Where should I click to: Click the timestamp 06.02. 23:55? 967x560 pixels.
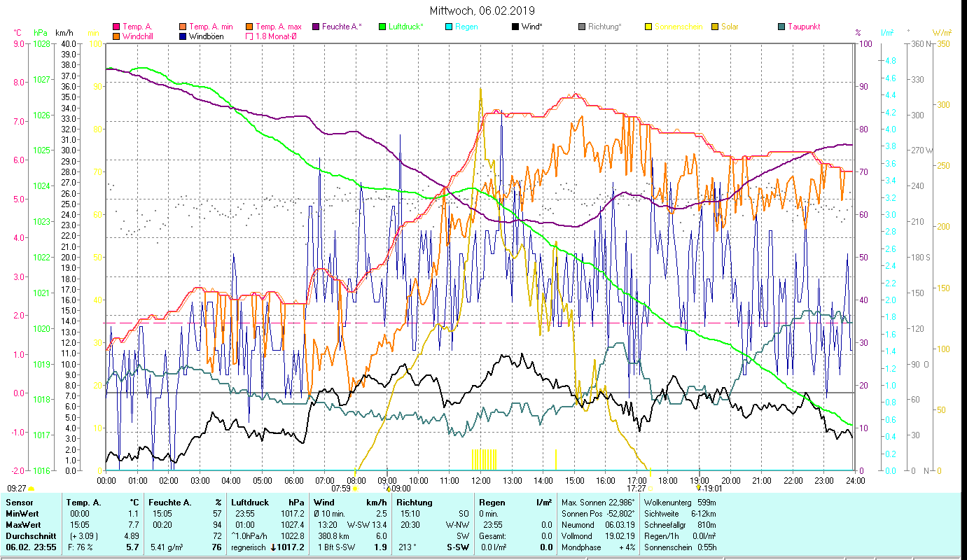[x=31, y=547]
